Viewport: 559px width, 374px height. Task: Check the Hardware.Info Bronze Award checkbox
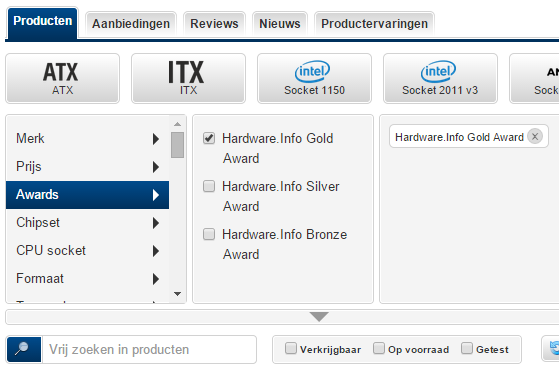(x=209, y=234)
